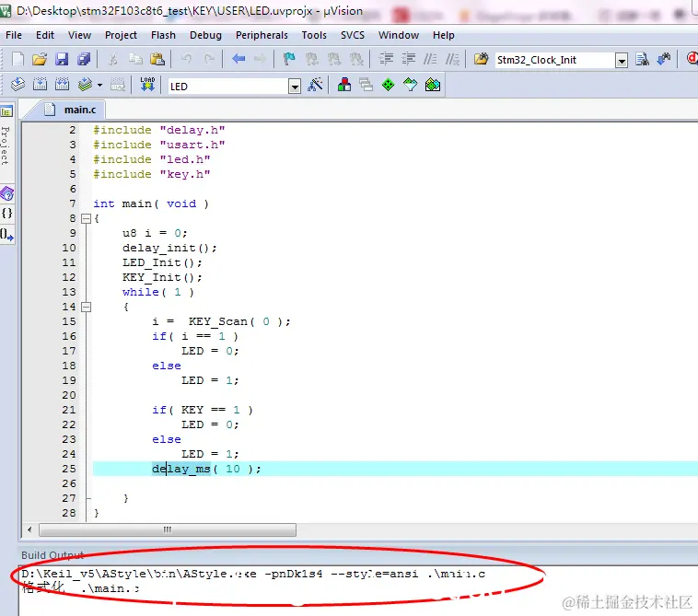Translate the current file icon
The width and height of the screenshot is (698, 616).
pos(17,84)
